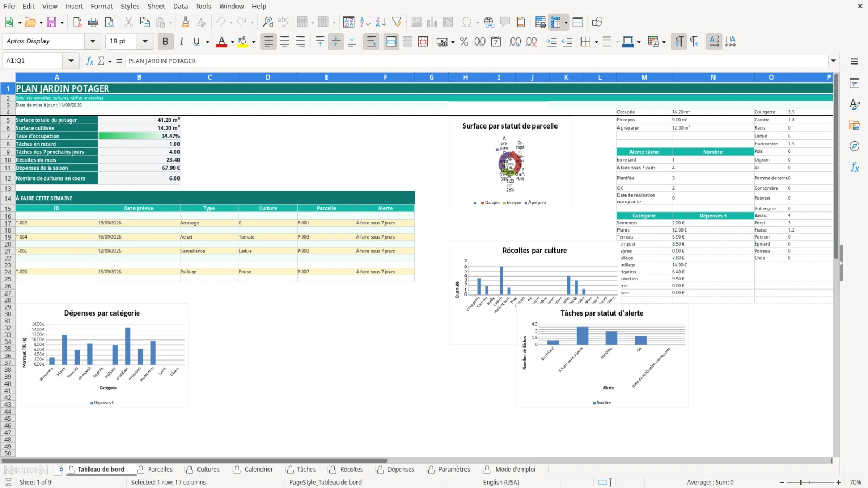
Task: Click the Clone Formatting paintbrush icon
Action: [186, 22]
